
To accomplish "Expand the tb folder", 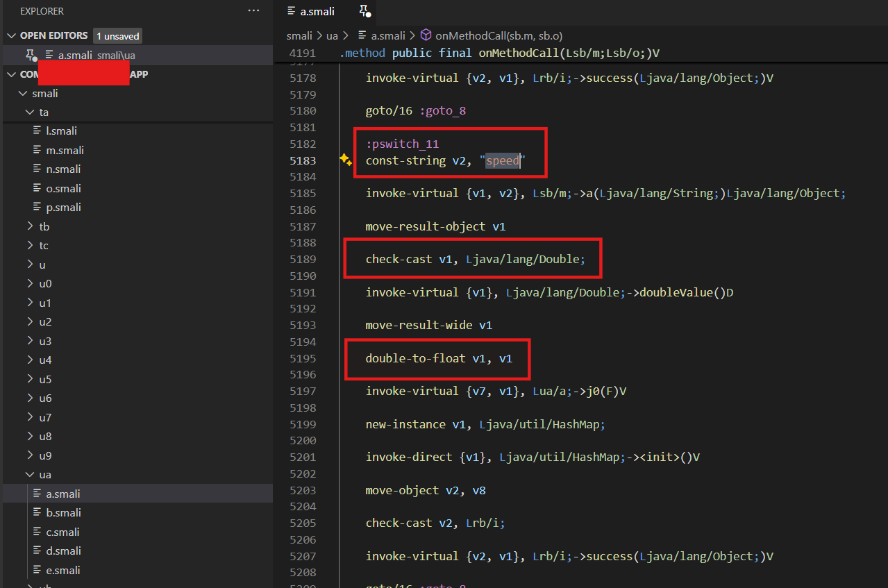I will 30,226.
